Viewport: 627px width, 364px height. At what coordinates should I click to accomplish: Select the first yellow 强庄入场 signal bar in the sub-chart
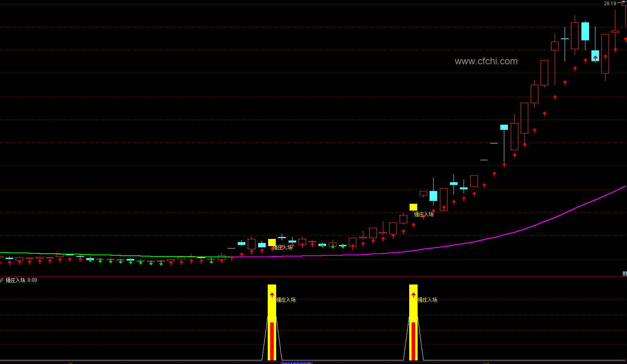(x=272, y=322)
